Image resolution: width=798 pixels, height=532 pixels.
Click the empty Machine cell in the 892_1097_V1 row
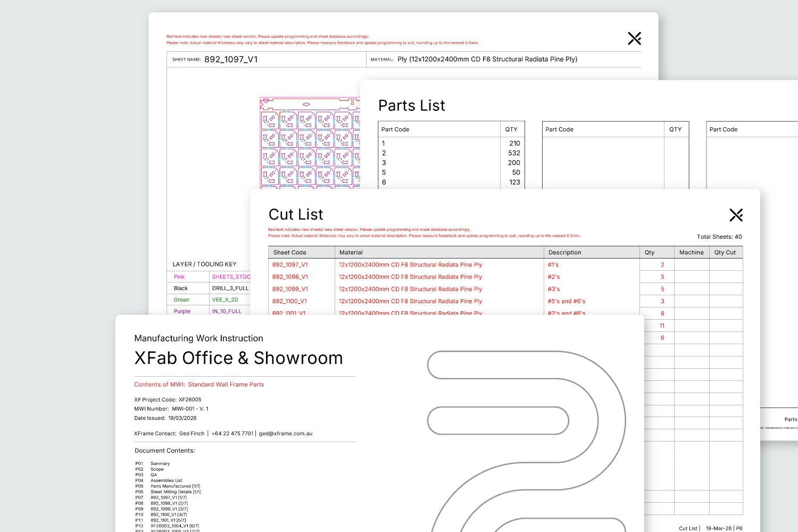692,265
